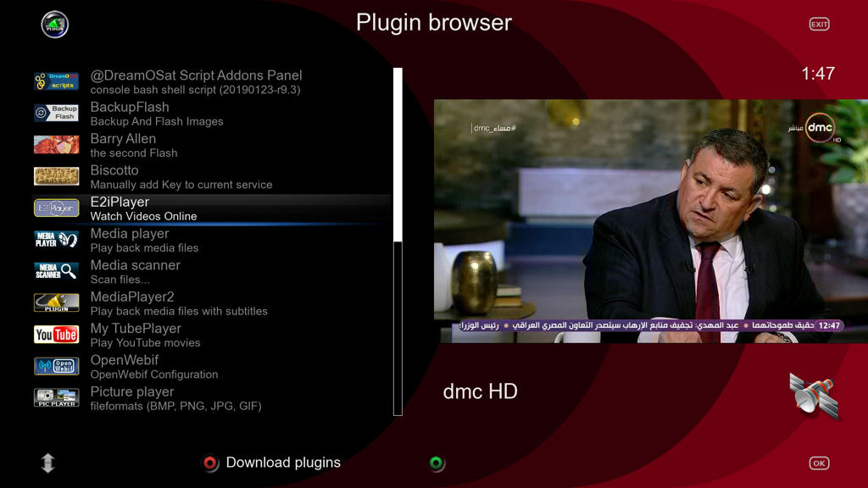Click the OK key icon
The height and width of the screenshot is (488, 868).
pos(820,463)
